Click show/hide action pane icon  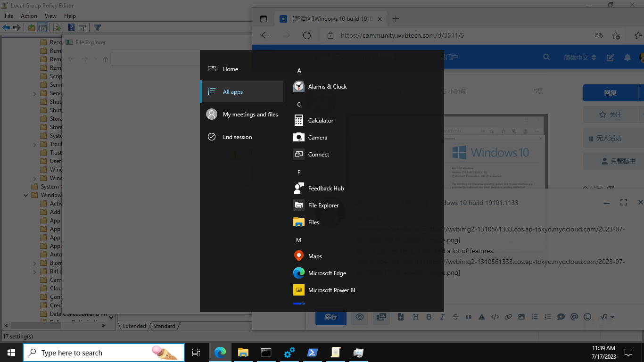83,28
